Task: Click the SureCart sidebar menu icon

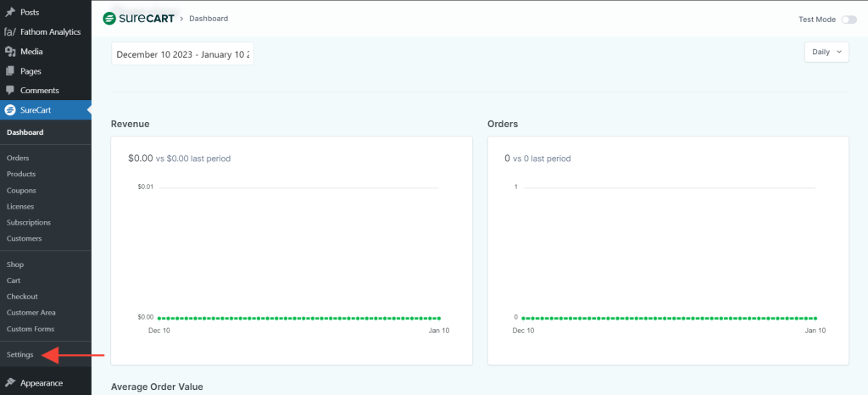Action: [x=9, y=110]
